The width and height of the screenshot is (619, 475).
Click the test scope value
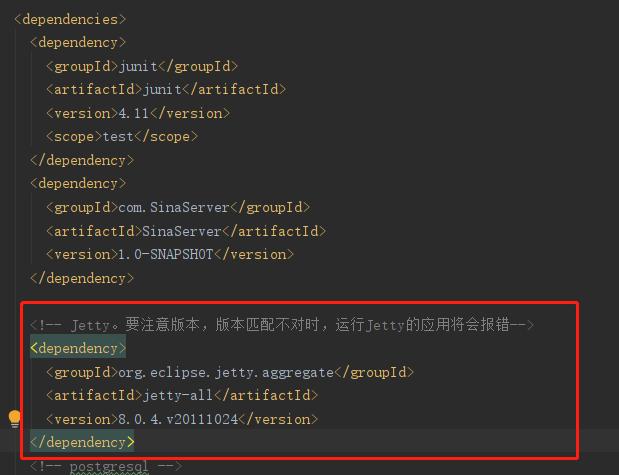118,137
